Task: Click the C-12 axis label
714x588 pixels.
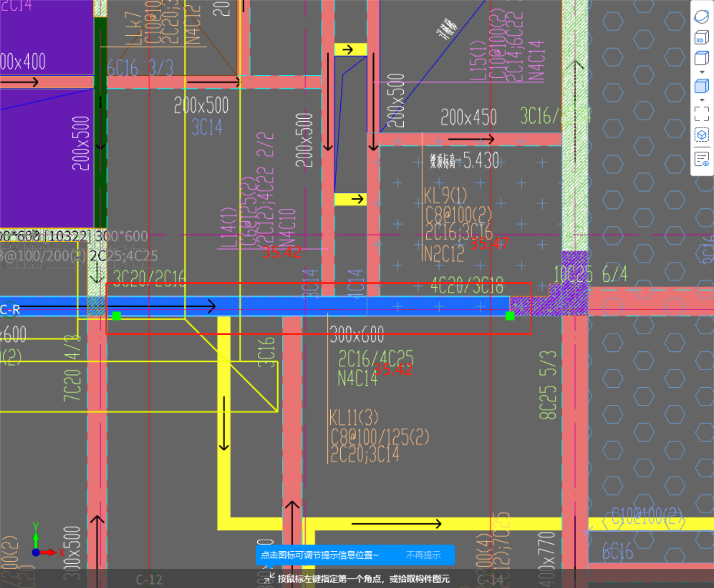Action: pyautogui.click(x=149, y=579)
